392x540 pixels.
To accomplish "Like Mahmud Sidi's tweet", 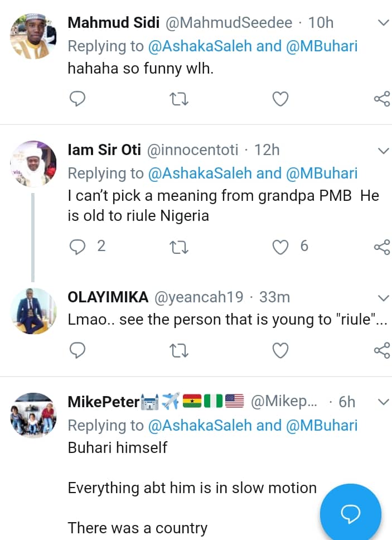I will click(280, 99).
